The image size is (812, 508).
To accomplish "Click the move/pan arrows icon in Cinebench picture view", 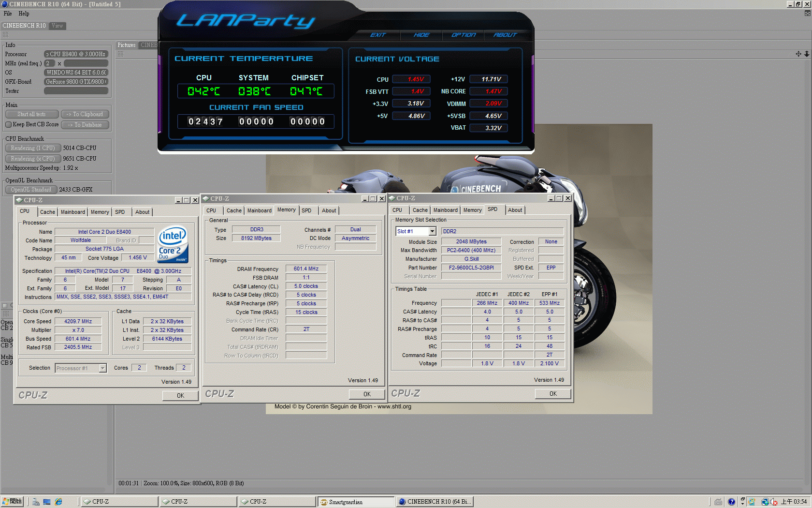I will pos(798,54).
